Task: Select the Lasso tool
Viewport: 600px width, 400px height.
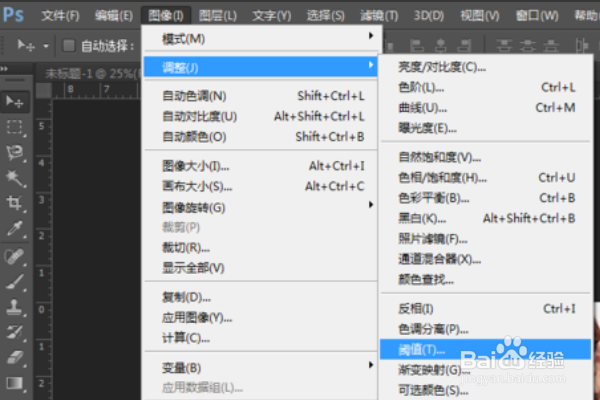Action: click(15, 152)
